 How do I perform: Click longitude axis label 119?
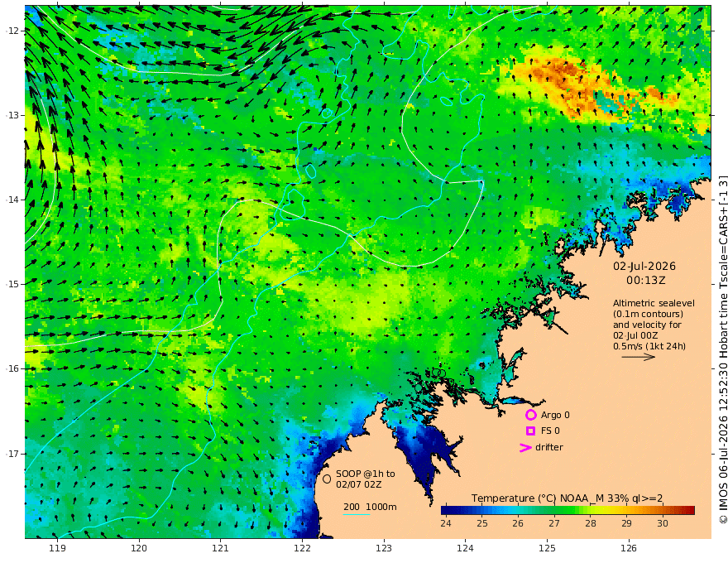tap(57, 549)
